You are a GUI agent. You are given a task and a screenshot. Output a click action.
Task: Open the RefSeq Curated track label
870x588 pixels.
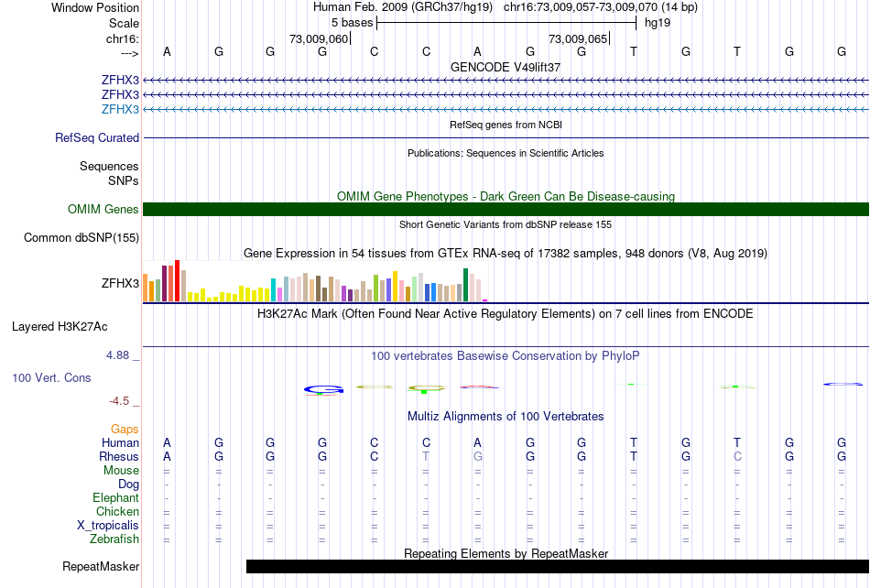[x=96, y=137]
